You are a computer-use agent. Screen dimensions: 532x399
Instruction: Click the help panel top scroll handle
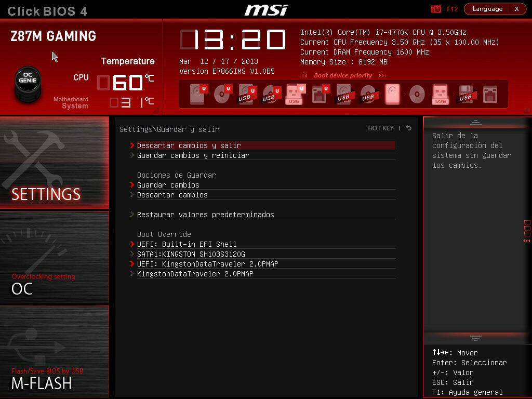pos(476,123)
